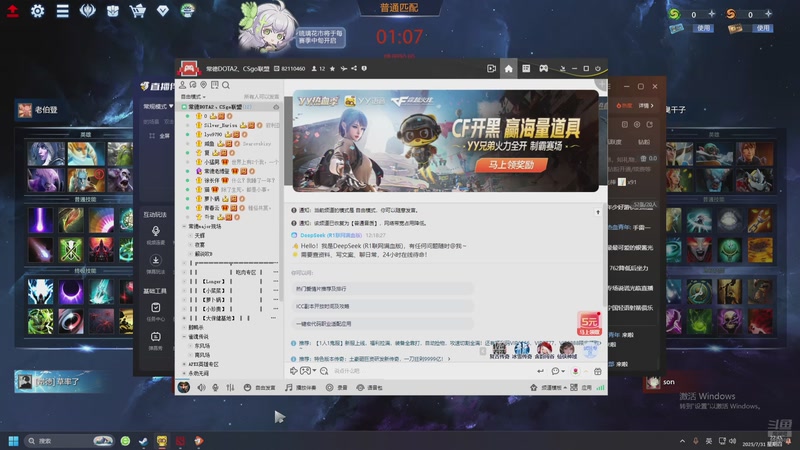800x450 pixels.
Task: Open 互动玩法 microphone item in left panel
Action: click(x=156, y=235)
